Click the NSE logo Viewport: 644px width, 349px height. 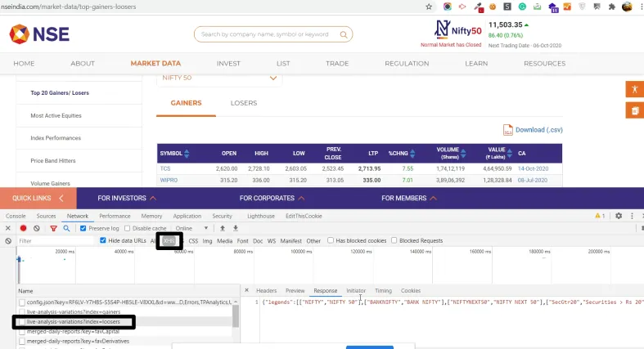(x=39, y=34)
